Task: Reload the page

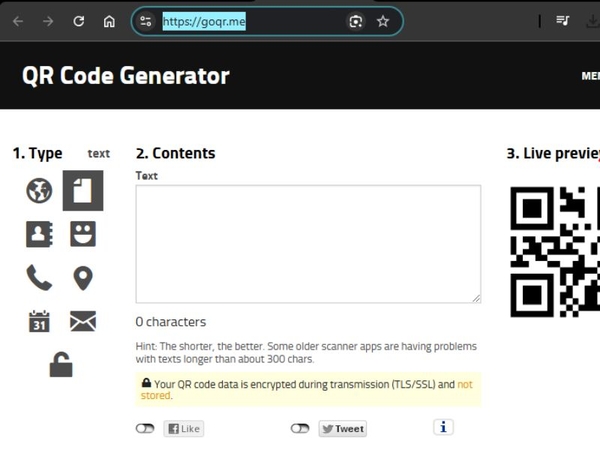Action: [x=79, y=21]
